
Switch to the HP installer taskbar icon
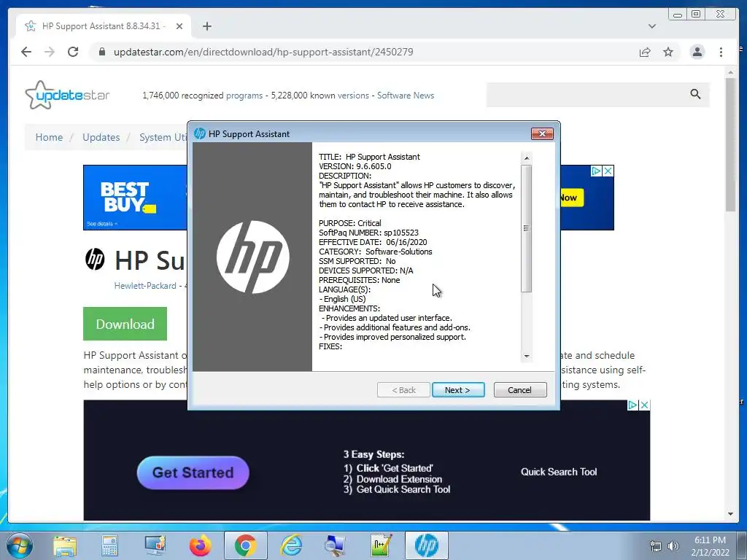[x=426, y=545]
